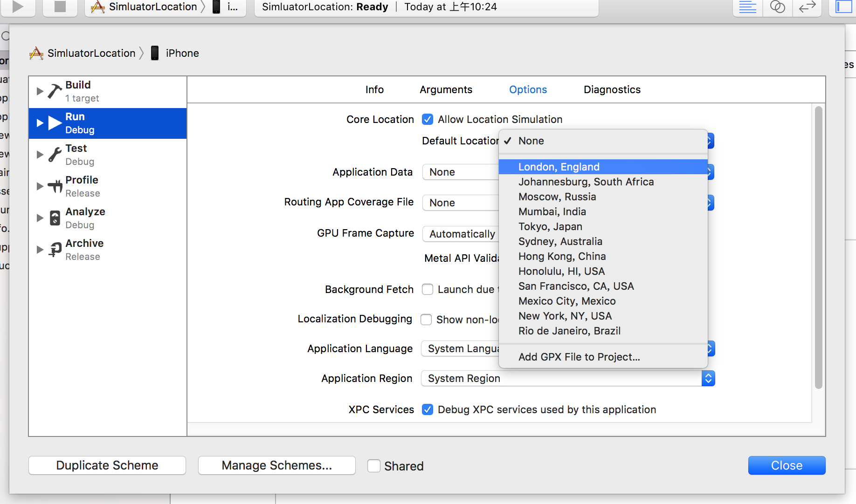The width and height of the screenshot is (856, 504).
Task: Click the Build hammer icon
Action: (55, 91)
